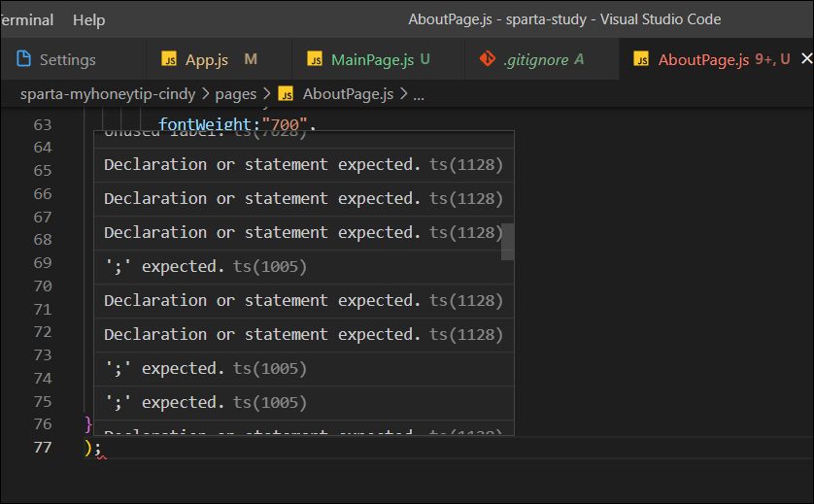This screenshot has width=814, height=504.
Task: Switch to the Settings tab
Action: click(73, 59)
